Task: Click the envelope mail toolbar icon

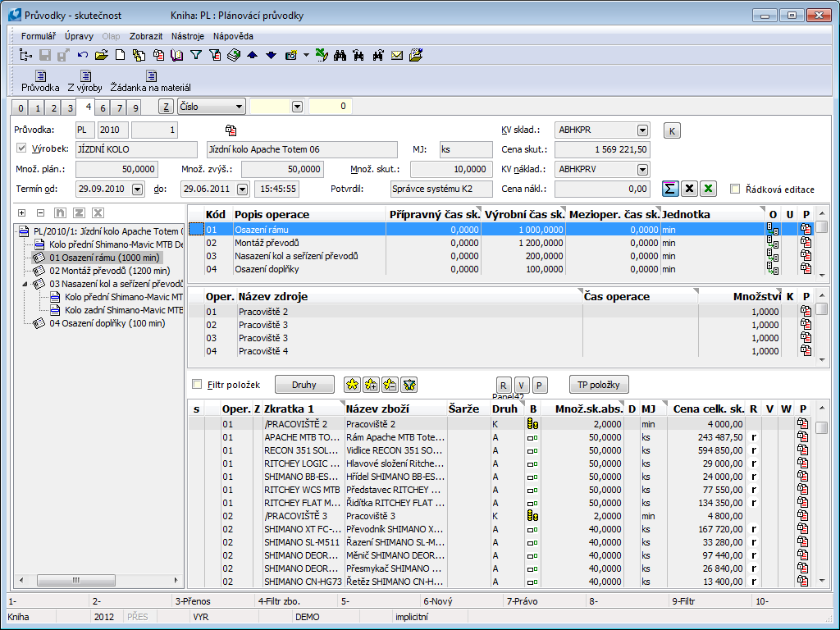Action: [x=397, y=56]
